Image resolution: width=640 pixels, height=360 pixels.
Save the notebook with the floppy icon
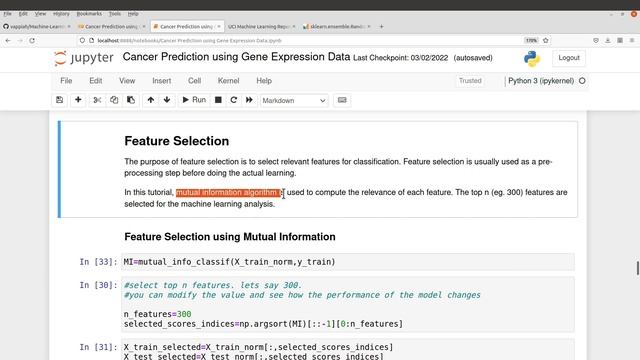point(60,100)
